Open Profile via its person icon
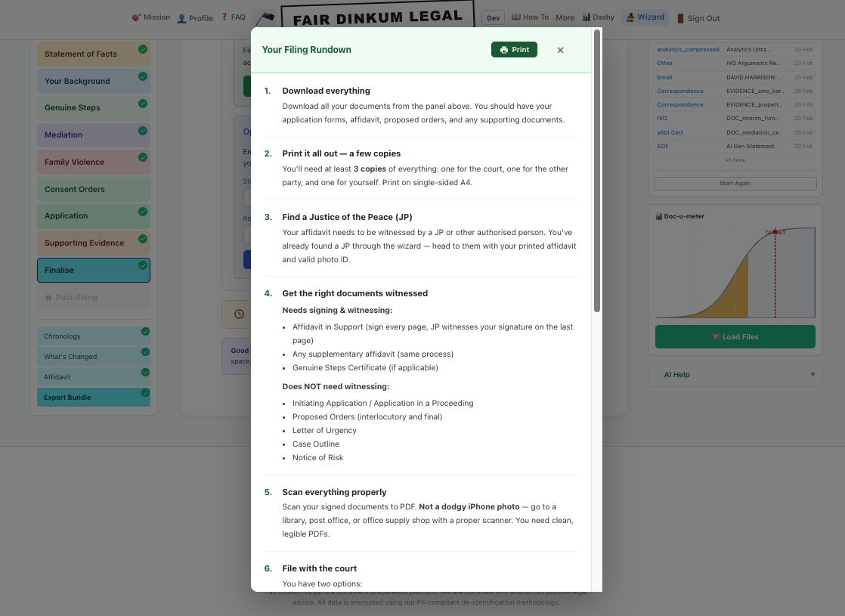 [181, 18]
